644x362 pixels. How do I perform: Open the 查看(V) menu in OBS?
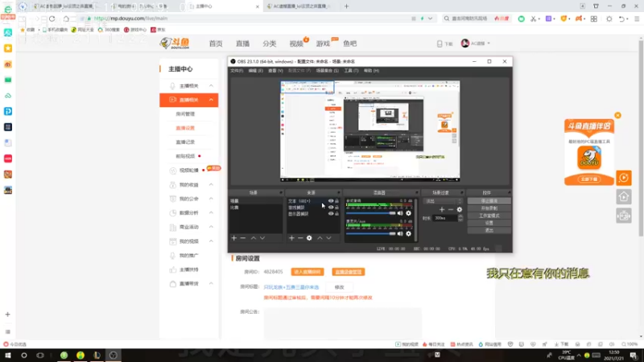(275, 71)
